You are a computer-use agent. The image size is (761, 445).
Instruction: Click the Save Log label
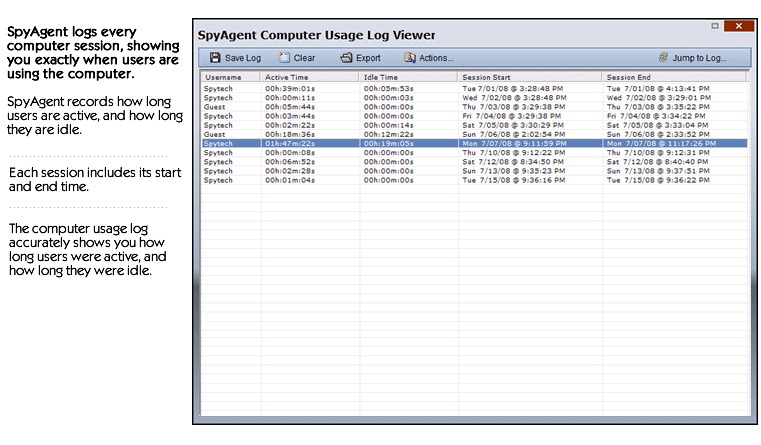tap(243, 58)
